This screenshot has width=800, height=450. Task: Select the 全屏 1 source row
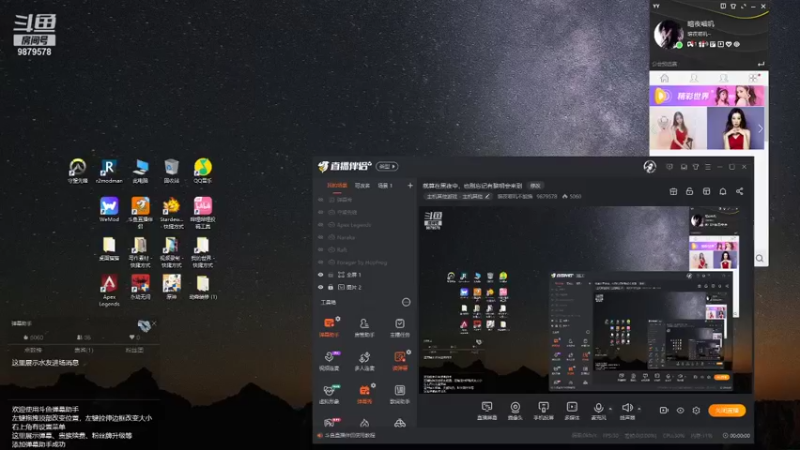pos(364,274)
